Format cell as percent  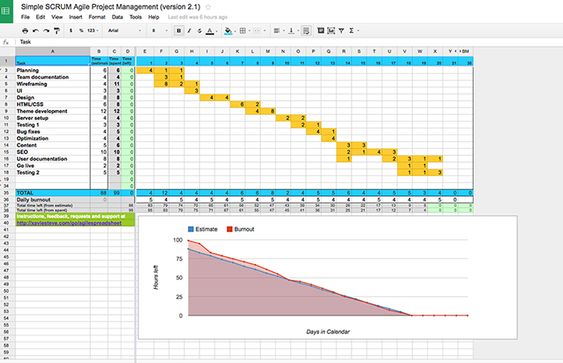81,31
